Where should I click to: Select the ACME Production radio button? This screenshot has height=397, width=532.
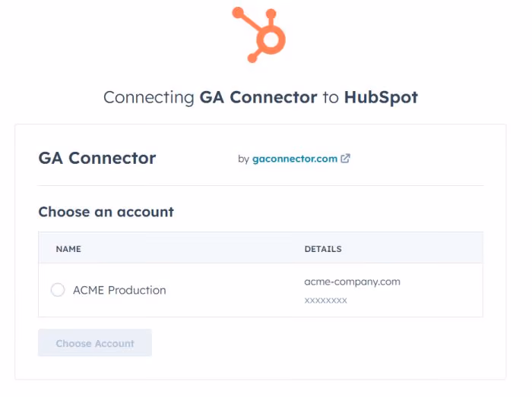[58, 290]
